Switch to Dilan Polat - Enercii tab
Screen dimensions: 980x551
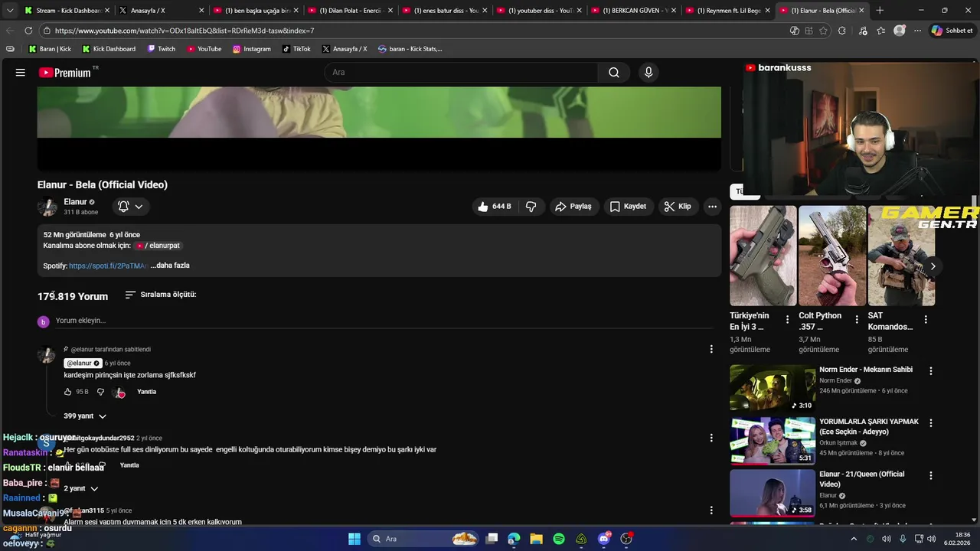[350, 11]
